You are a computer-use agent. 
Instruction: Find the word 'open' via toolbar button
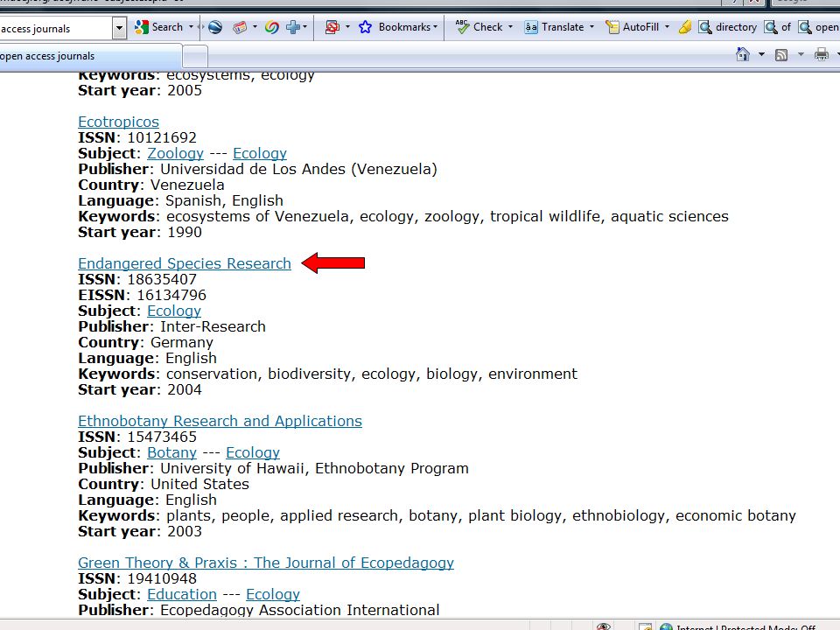(819, 27)
